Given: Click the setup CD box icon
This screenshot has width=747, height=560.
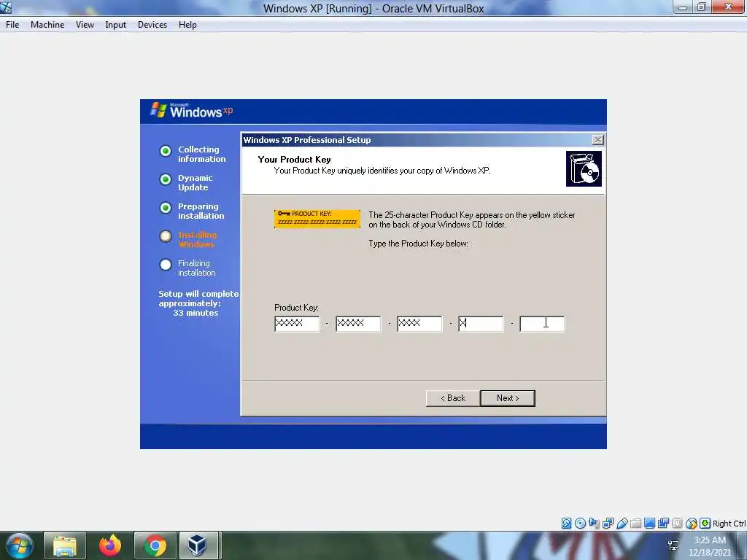Looking at the screenshot, I should pyautogui.click(x=584, y=168).
